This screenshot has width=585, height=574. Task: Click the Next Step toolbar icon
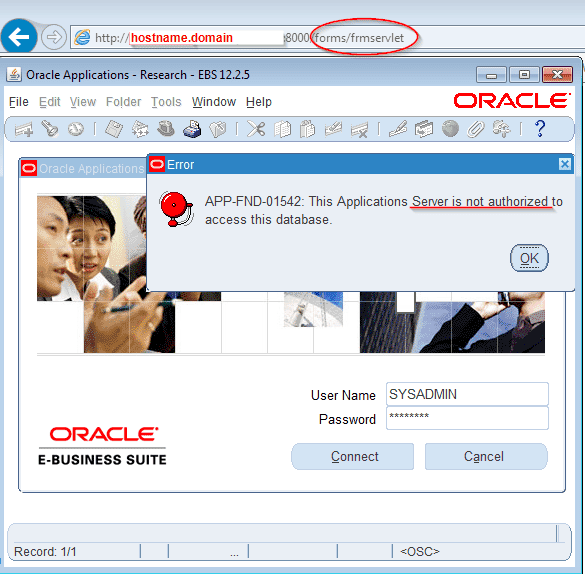point(140,129)
